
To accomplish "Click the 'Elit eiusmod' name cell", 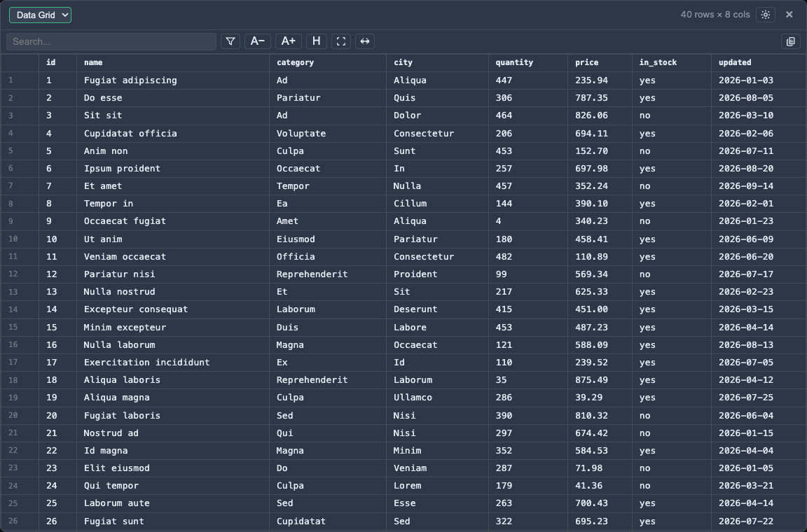I will coord(173,468).
